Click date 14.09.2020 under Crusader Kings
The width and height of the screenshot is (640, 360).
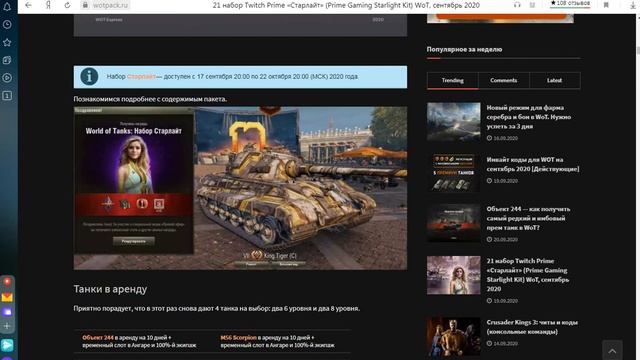(505, 344)
